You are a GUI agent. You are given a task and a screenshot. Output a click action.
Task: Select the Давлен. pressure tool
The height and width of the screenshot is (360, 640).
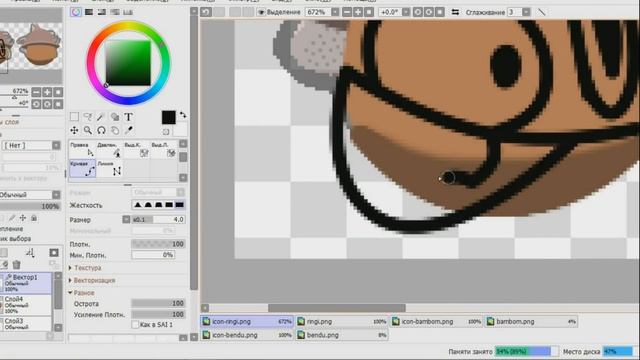(109, 149)
